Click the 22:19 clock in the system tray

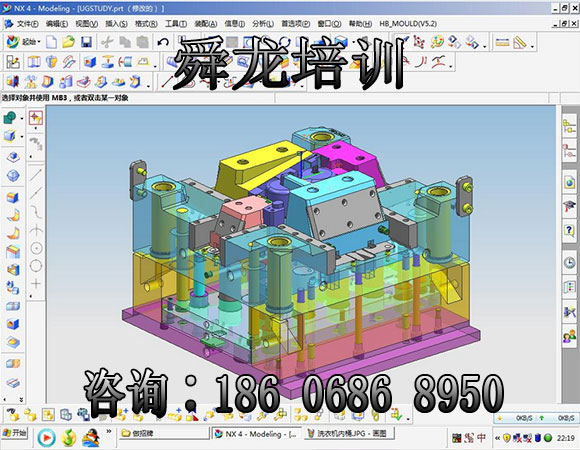(x=566, y=438)
